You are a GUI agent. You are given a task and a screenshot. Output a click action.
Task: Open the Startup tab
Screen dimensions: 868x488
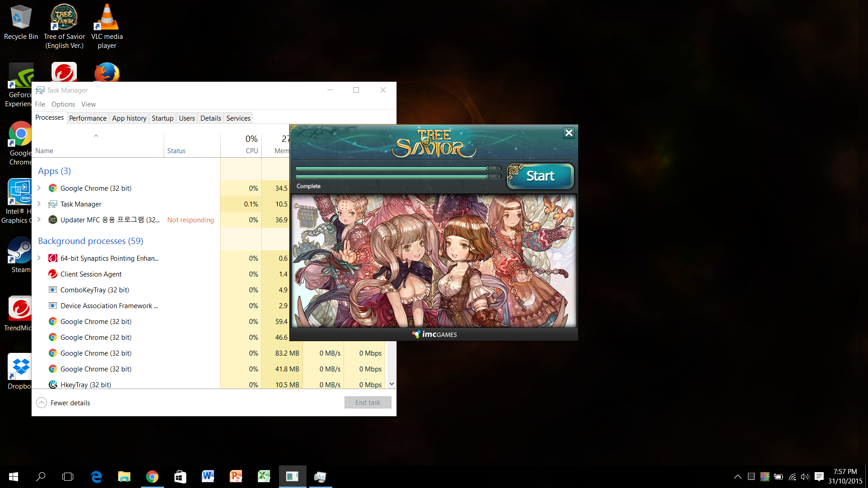tap(162, 118)
